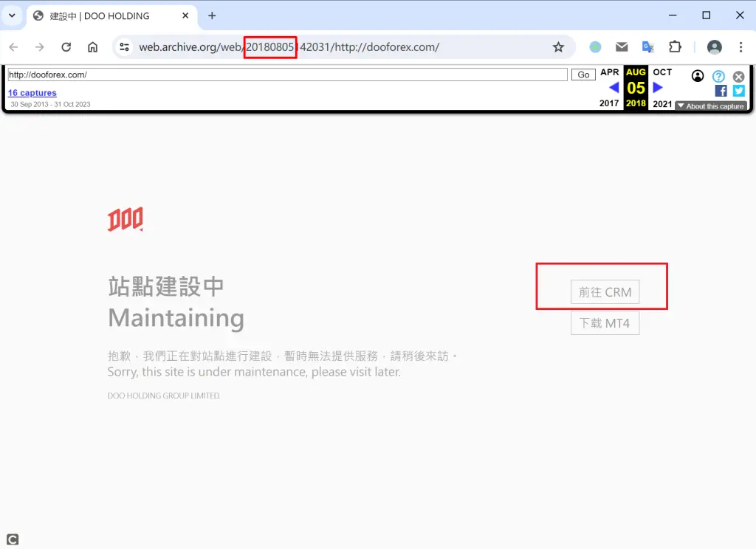Go to previous capture blue arrow
The image size is (756, 549).
click(614, 88)
